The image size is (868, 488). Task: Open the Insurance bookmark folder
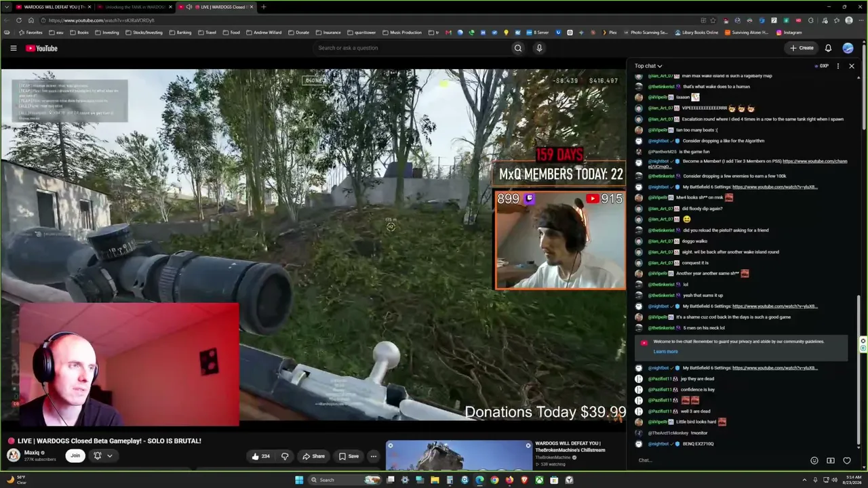click(328, 33)
